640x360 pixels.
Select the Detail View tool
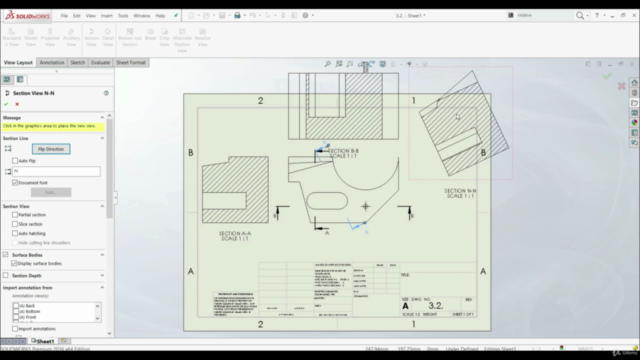tap(108, 38)
